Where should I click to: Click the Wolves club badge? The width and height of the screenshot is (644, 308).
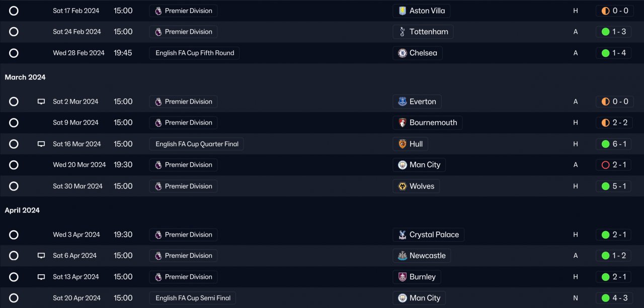coord(403,186)
